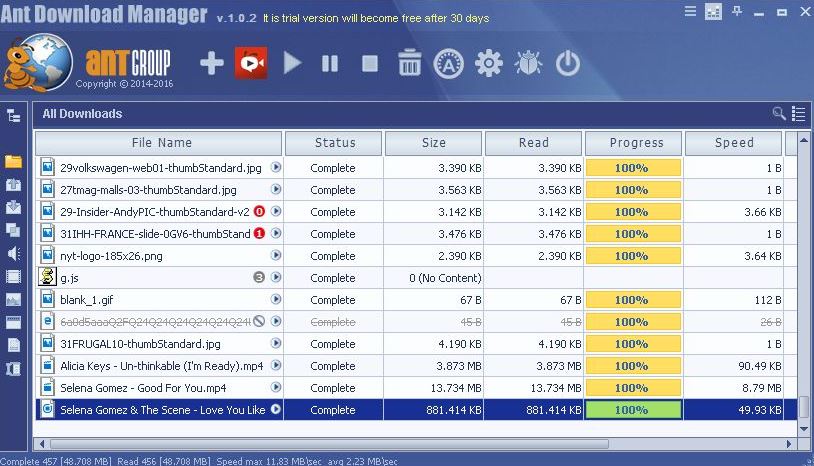The width and height of the screenshot is (814, 466).
Task: Select the image picture category icon
Action: pos(13,299)
